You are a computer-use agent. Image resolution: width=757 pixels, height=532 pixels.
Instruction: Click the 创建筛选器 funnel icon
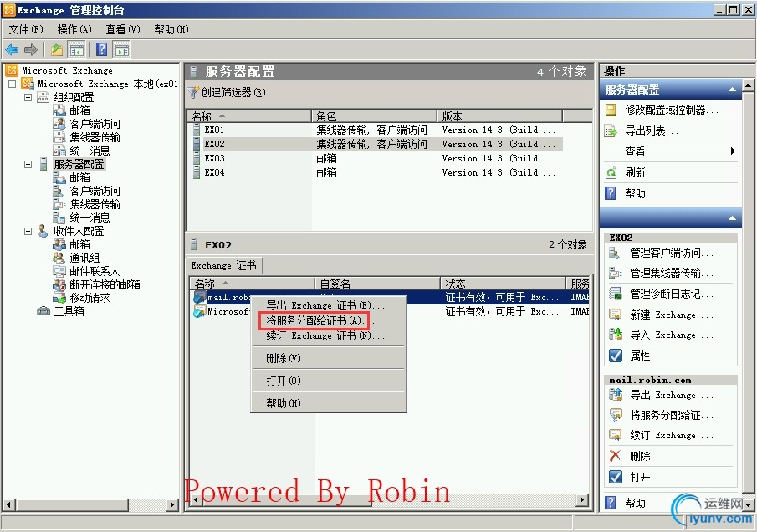pos(193,92)
